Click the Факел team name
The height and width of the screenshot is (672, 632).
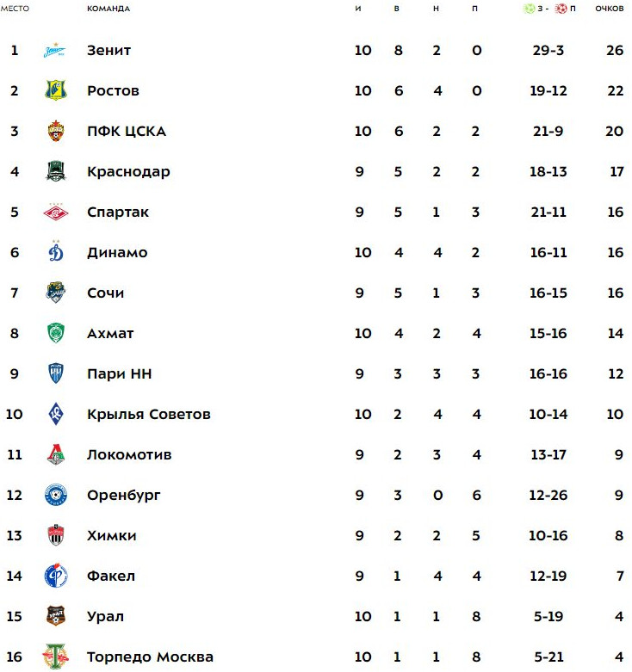(110, 576)
